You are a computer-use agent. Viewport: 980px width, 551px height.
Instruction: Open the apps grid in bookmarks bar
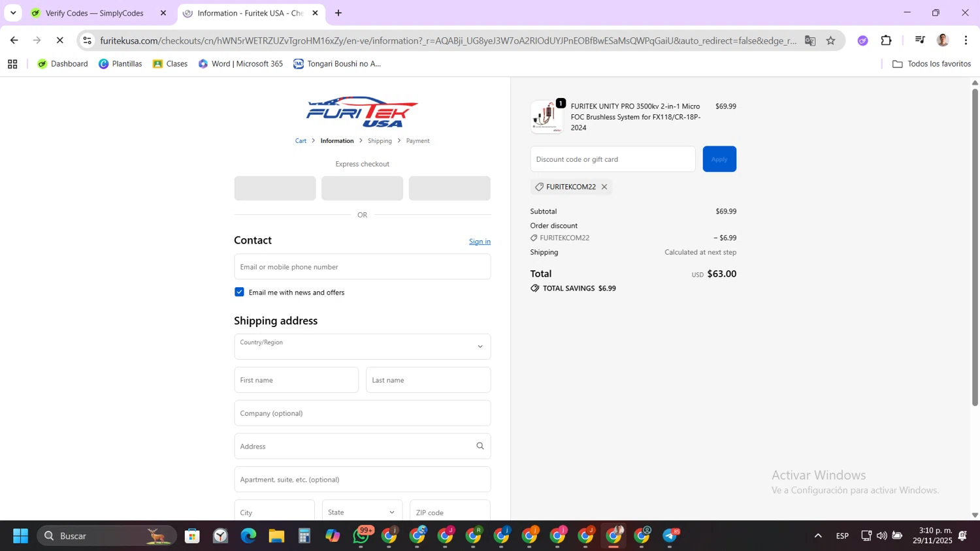click(x=12, y=64)
